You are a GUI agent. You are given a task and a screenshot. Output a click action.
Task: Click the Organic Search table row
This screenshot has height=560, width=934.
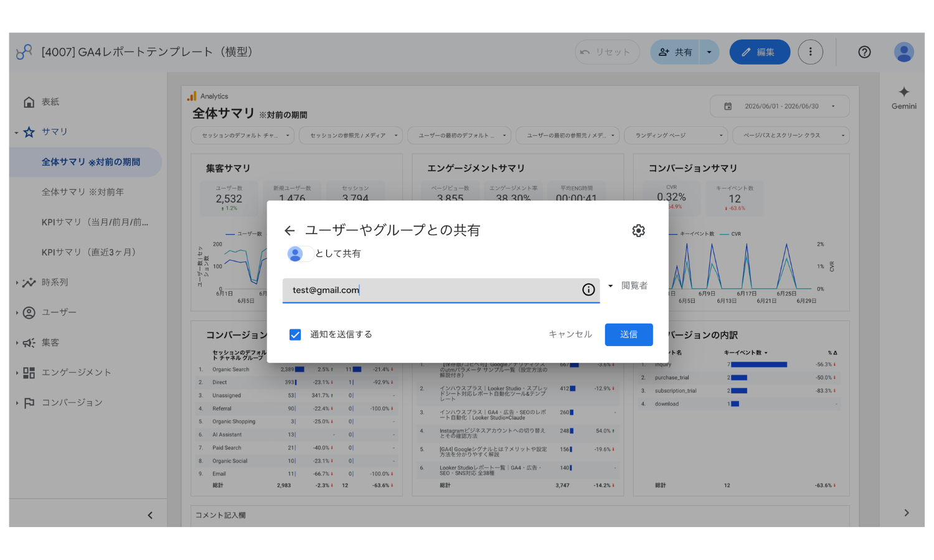(296, 370)
